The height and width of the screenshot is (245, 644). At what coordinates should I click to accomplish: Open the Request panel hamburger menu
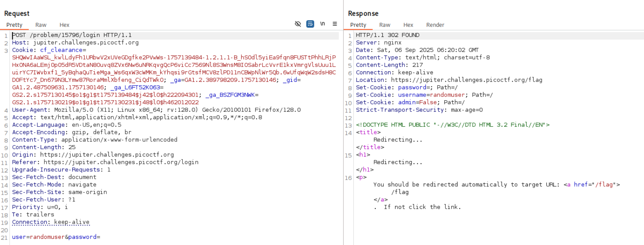click(335, 24)
